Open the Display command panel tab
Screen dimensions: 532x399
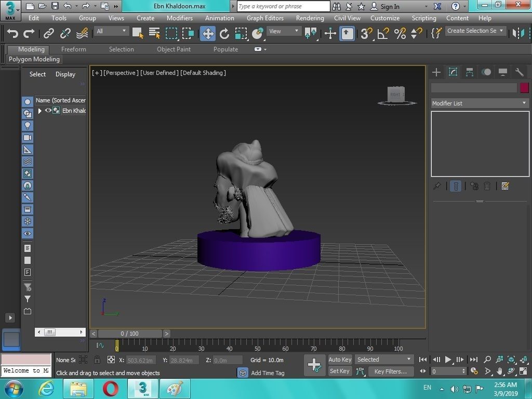coord(503,72)
